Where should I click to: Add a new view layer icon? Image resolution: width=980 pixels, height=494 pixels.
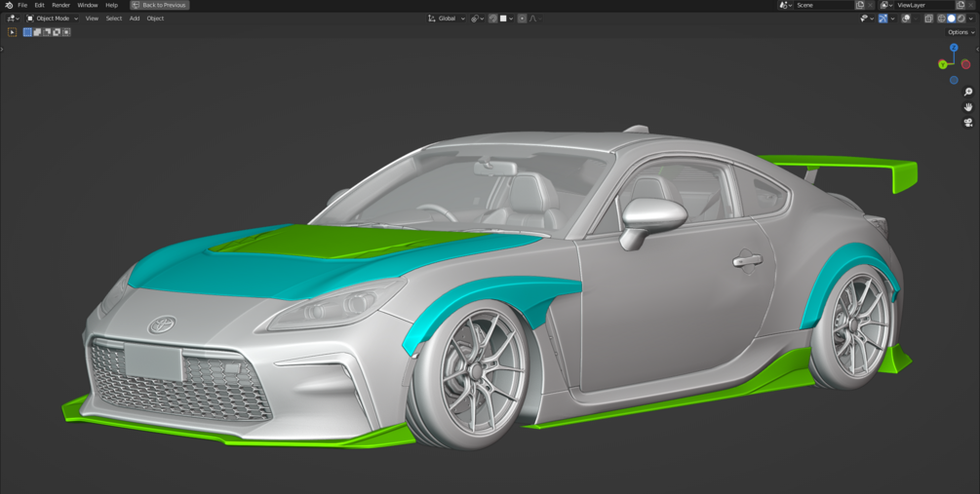960,5
